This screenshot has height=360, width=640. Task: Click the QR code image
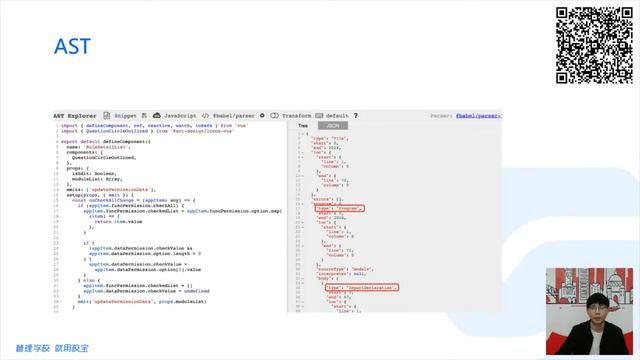coord(594,46)
